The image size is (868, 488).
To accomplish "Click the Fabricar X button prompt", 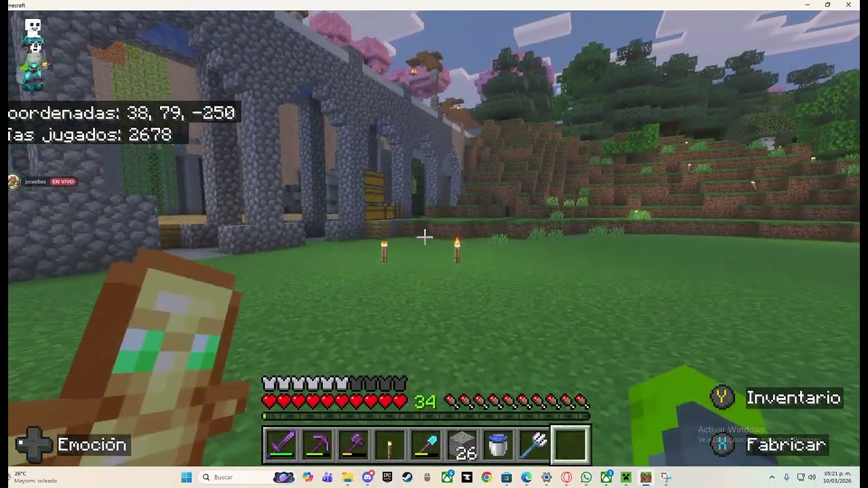I will (x=769, y=445).
